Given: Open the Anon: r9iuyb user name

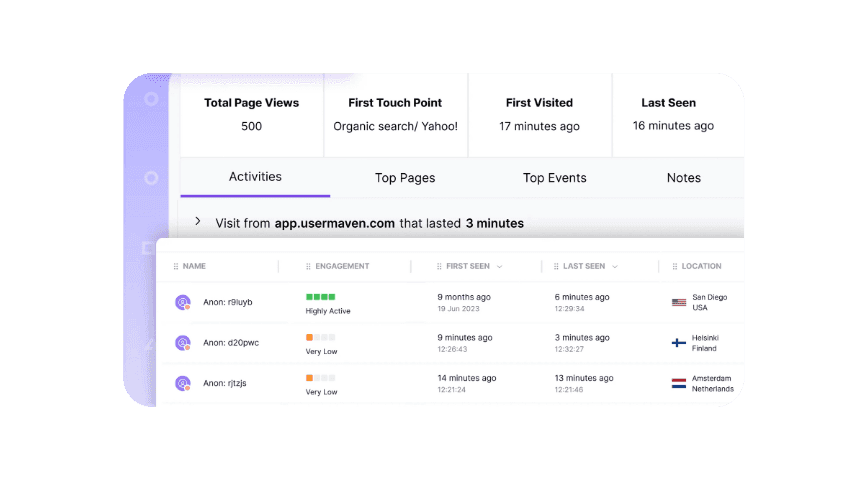Looking at the screenshot, I should [x=228, y=302].
